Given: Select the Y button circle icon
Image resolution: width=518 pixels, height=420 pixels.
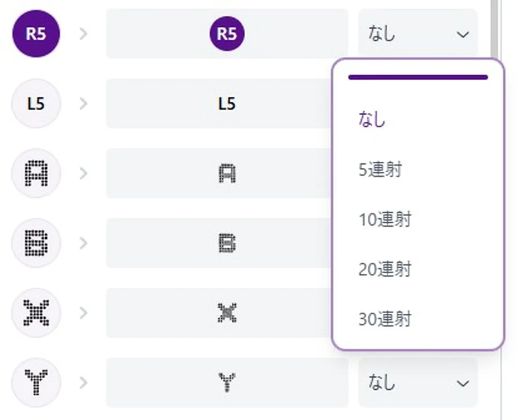Looking at the screenshot, I should (36, 382).
